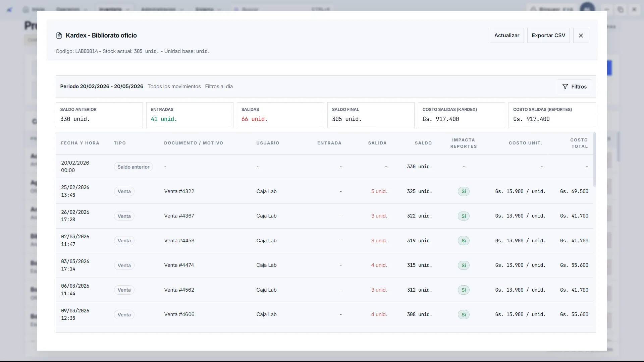Click the Costo Total column header
The width and height of the screenshot is (644, 362).
(x=579, y=143)
